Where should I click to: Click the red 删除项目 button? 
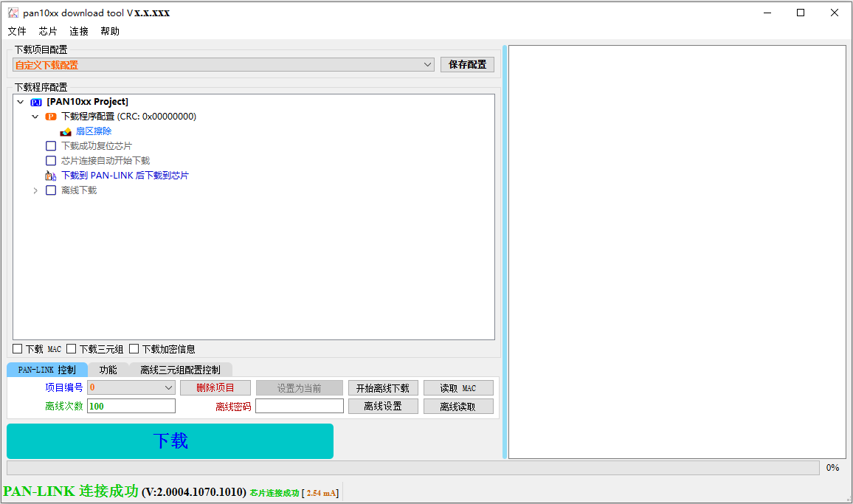pyautogui.click(x=215, y=387)
